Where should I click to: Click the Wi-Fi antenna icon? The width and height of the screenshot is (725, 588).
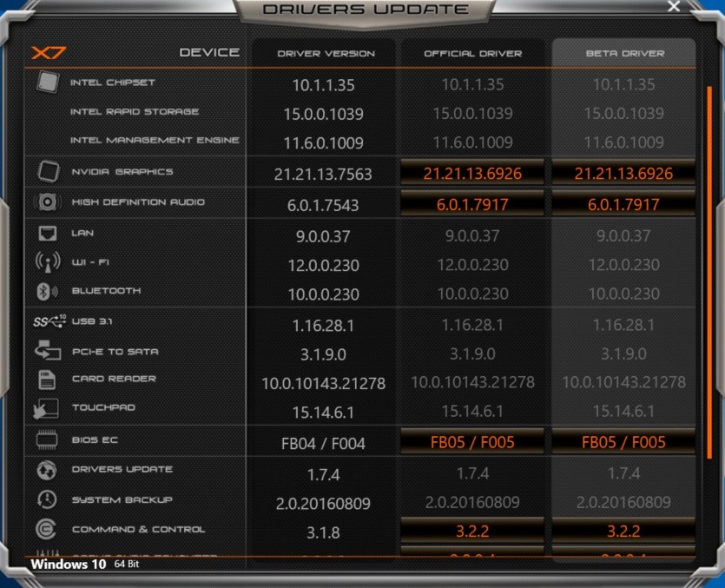click(48, 262)
